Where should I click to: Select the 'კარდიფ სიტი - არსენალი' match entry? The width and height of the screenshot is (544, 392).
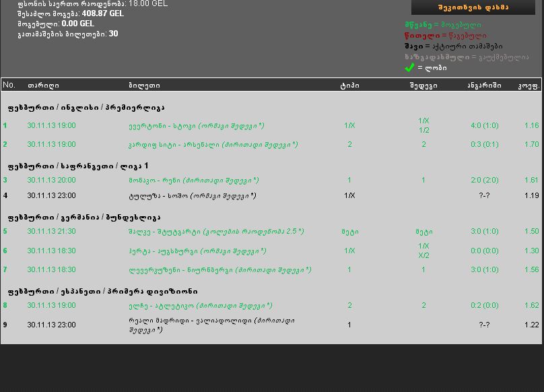point(213,144)
